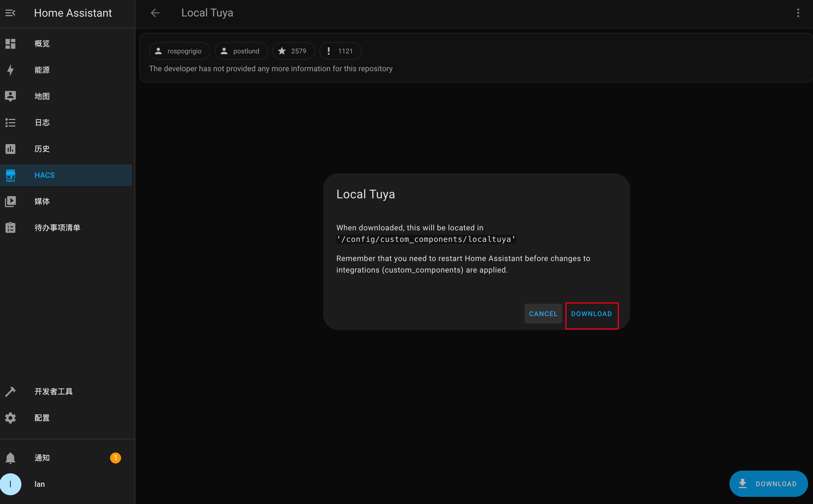Click the floating DOWNLOAD button
The height and width of the screenshot is (504, 813).
(x=768, y=484)
